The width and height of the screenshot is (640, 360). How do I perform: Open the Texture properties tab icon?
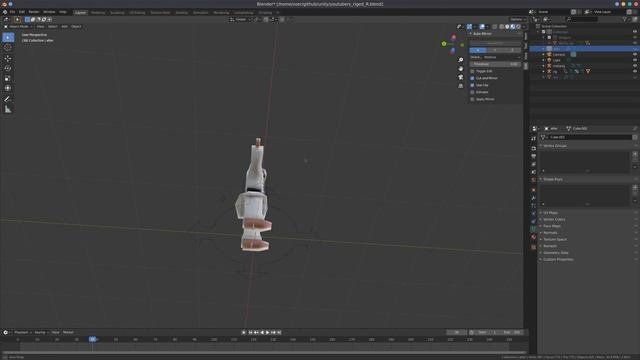coord(533,247)
